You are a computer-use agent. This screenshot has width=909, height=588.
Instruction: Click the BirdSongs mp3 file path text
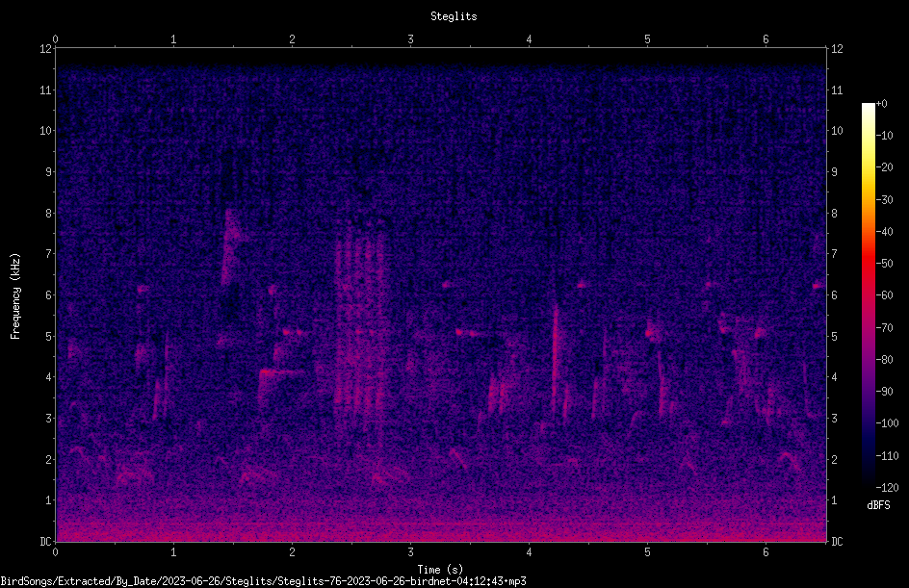263,581
